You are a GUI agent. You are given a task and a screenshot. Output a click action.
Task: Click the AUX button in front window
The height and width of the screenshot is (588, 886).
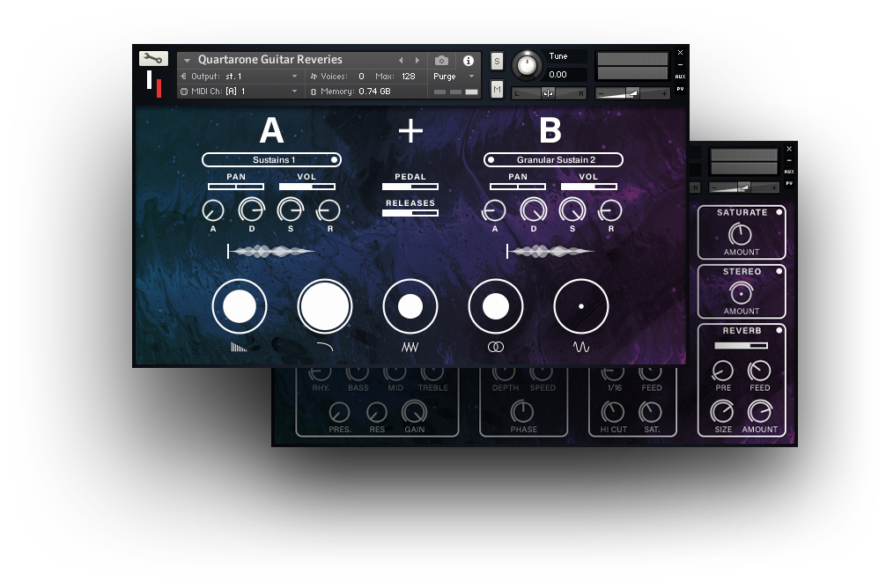tap(680, 77)
